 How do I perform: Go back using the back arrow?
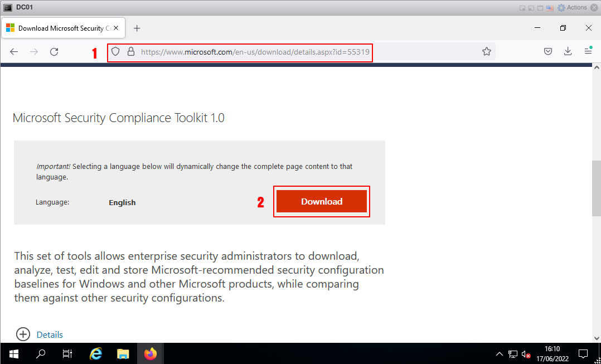14,52
